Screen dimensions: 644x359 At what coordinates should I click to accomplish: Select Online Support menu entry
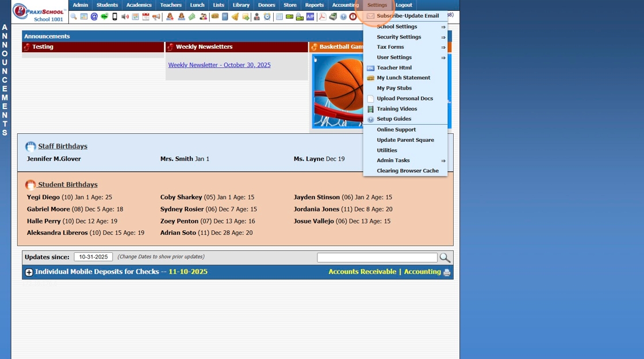pos(405,130)
